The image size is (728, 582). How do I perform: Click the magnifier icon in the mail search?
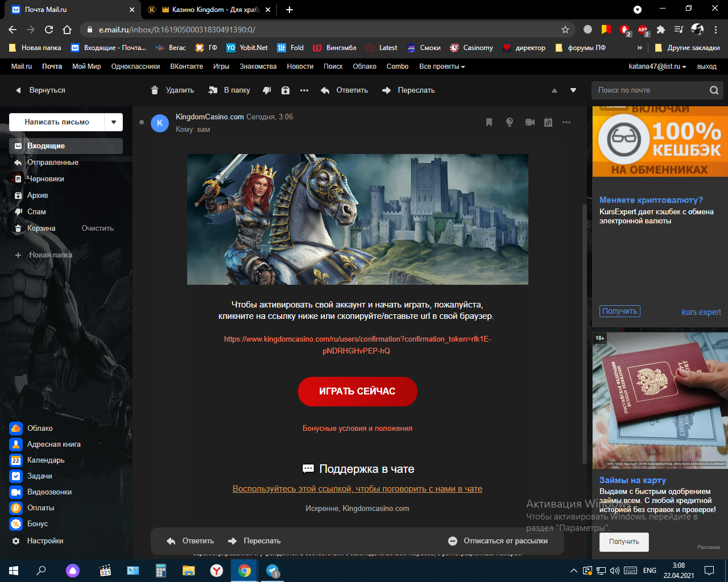[714, 90]
